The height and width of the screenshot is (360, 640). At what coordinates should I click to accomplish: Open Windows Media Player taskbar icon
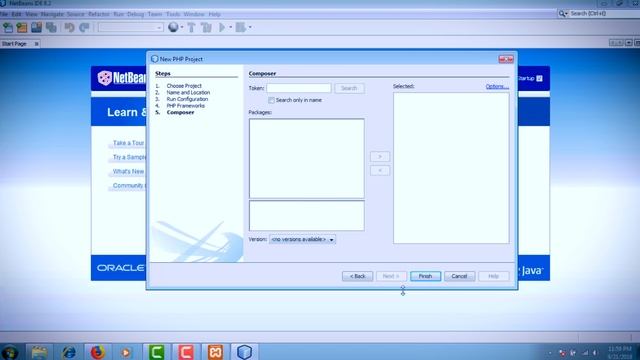click(x=126, y=352)
